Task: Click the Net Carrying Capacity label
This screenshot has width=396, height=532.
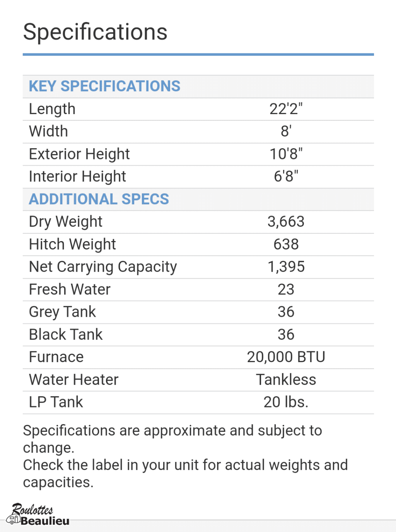Action: point(103,267)
